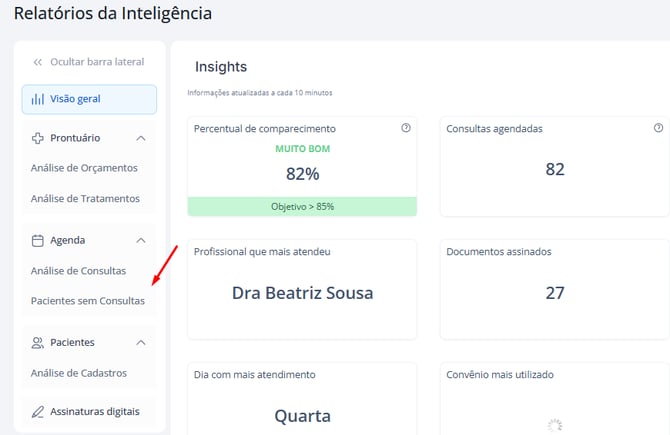The height and width of the screenshot is (435, 670).
Task: Open Análise de Consultas
Action: point(78,270)
